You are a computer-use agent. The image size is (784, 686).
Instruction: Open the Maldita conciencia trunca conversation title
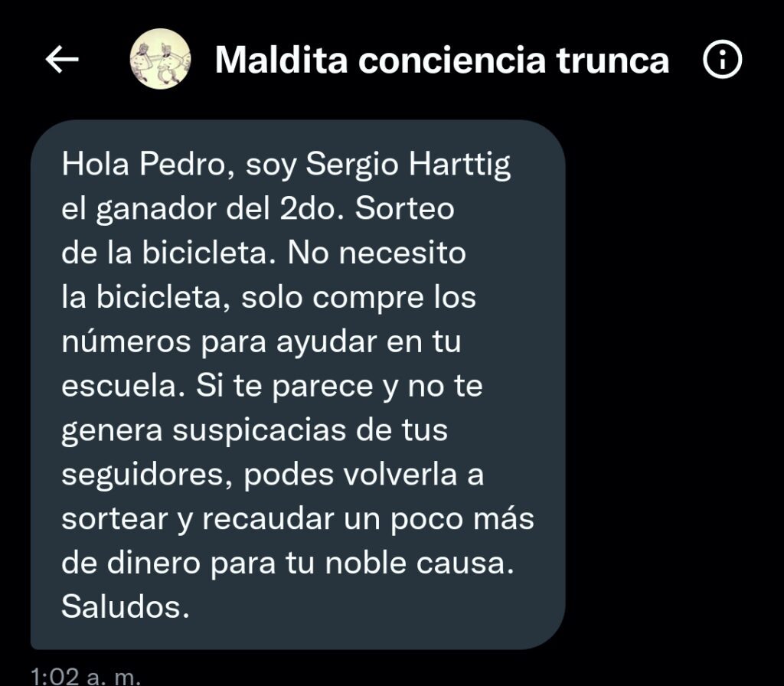coord(442,60)
